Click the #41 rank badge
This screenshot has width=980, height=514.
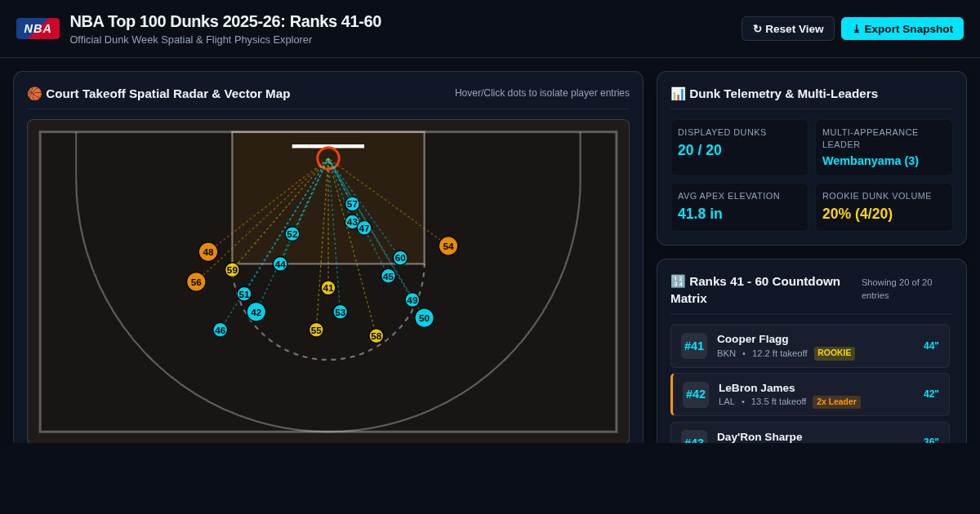point(694,346)
